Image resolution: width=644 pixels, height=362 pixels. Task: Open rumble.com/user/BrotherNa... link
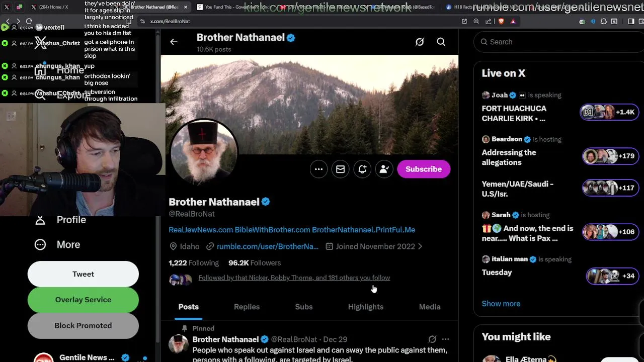click(267, 246)
